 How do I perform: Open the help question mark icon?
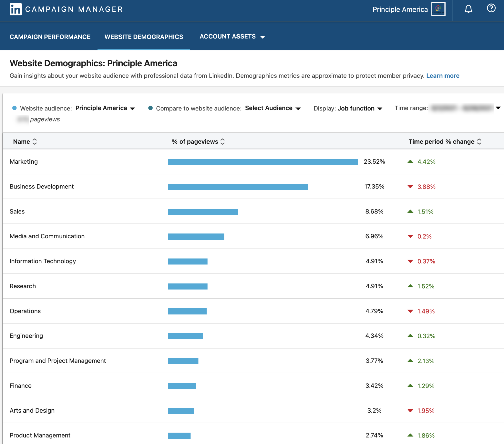pyautogui.click(x=491, y=8)
